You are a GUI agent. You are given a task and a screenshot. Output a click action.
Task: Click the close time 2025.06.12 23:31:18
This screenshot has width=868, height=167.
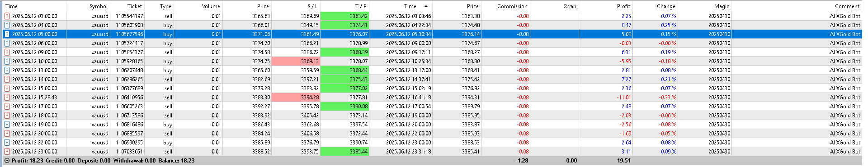point(408,152)
